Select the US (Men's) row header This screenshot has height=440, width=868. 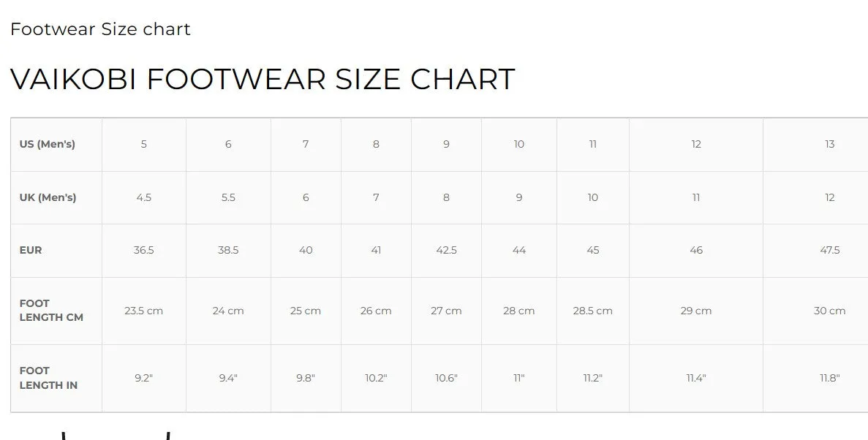56,145
